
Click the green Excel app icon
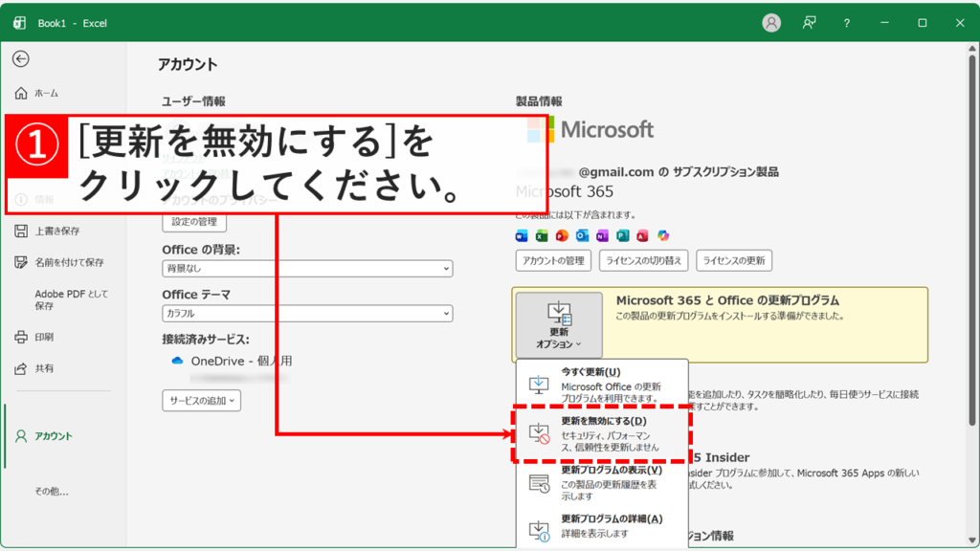click(x=542, y=236)
